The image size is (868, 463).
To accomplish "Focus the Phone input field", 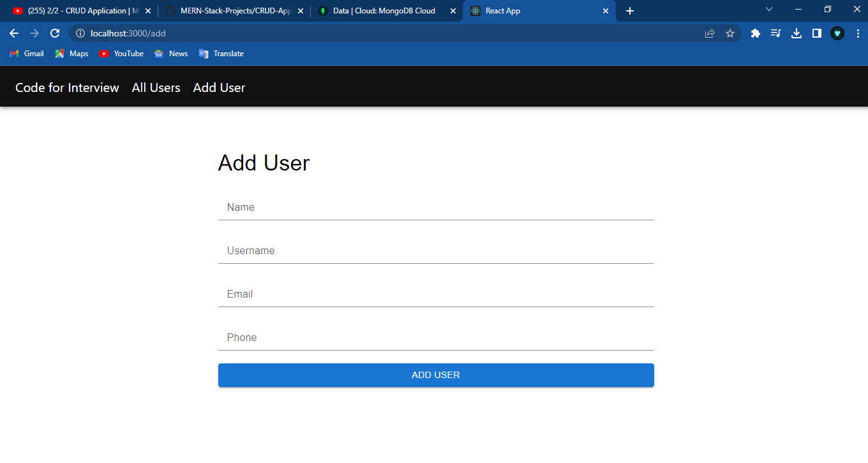I will 436,338.
